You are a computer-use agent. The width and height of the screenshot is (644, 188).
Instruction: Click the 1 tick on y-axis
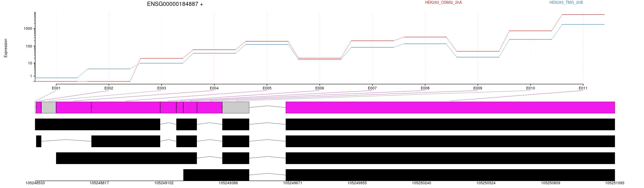pyautogui.click(x=31, y=76)
